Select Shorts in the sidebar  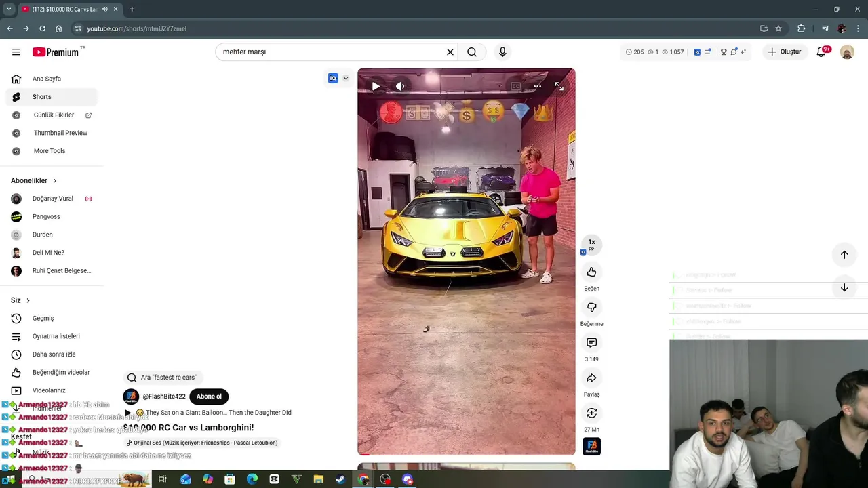pos(52,97)
